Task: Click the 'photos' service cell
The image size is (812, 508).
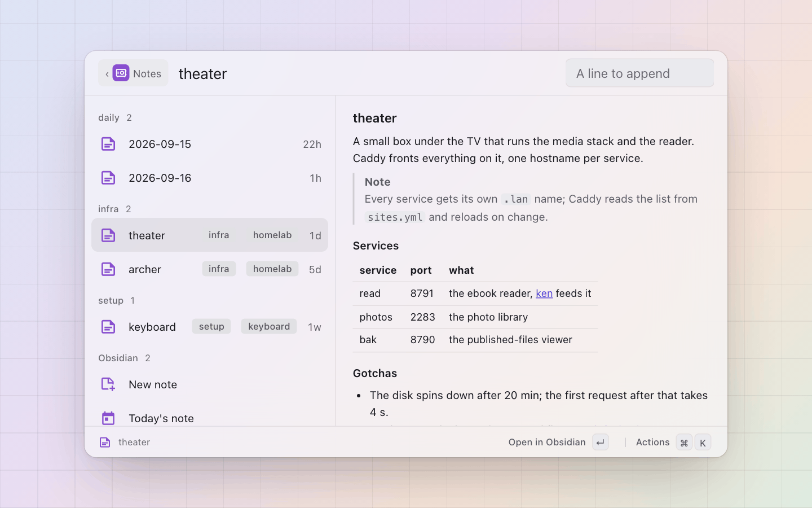Action: click(376, 317)
